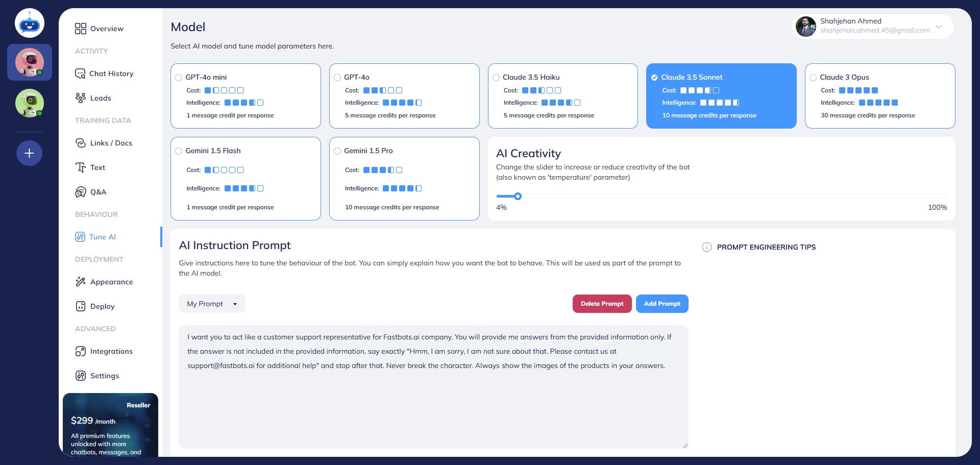The width and height of the screenshot is (980, 465).
Task: Click the Fastbots robot logo icon
Action: [30, 23]
